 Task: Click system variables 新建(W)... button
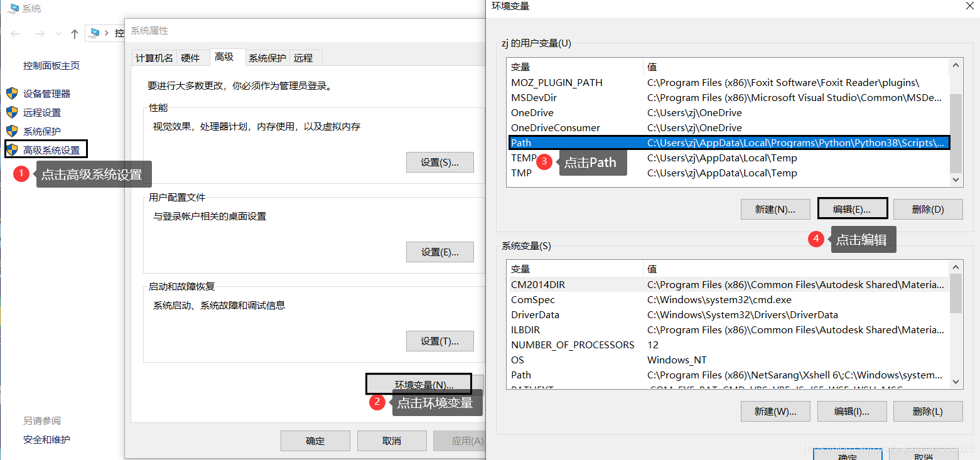coord(775,411)
